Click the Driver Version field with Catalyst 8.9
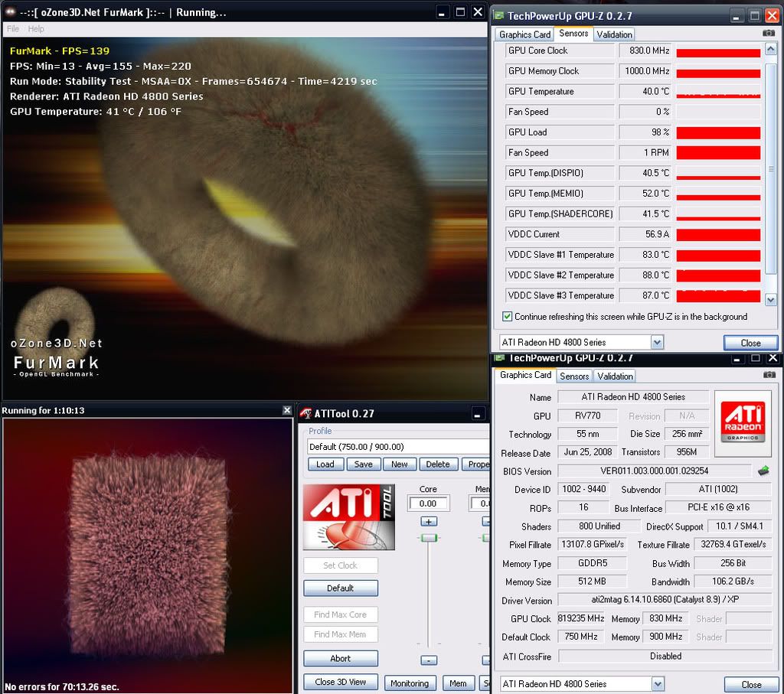This screenshot has height=694, width=784. click(x=665, y=599)
